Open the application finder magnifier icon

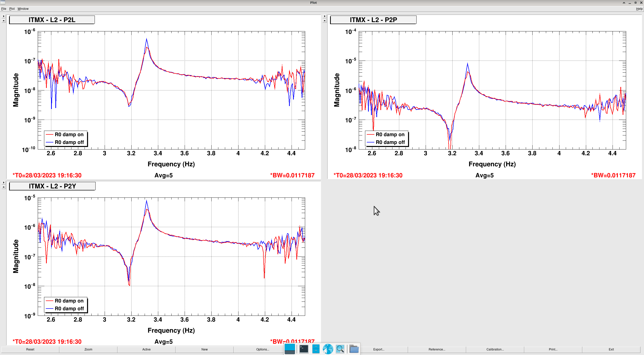[x=340, y=349]
